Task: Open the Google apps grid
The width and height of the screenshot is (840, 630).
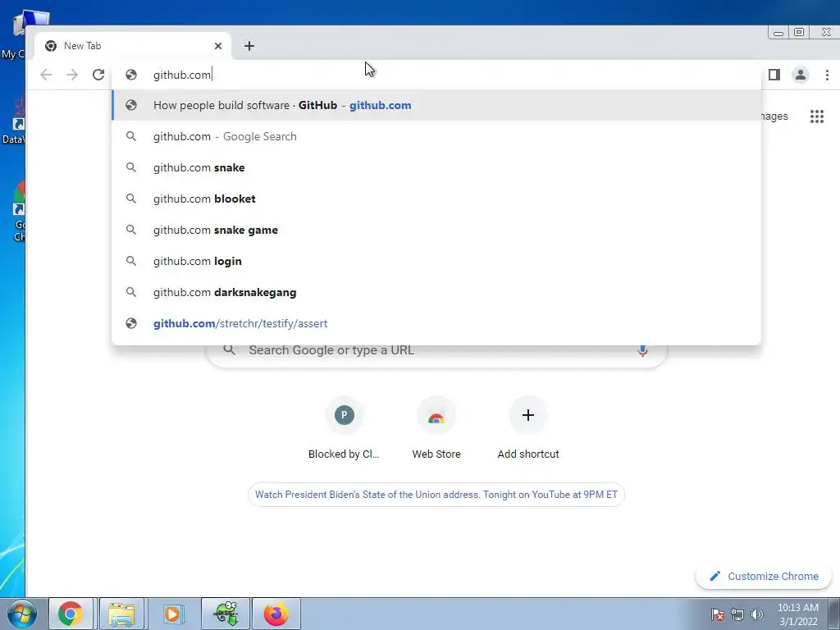Action: (x=817, y=116)
